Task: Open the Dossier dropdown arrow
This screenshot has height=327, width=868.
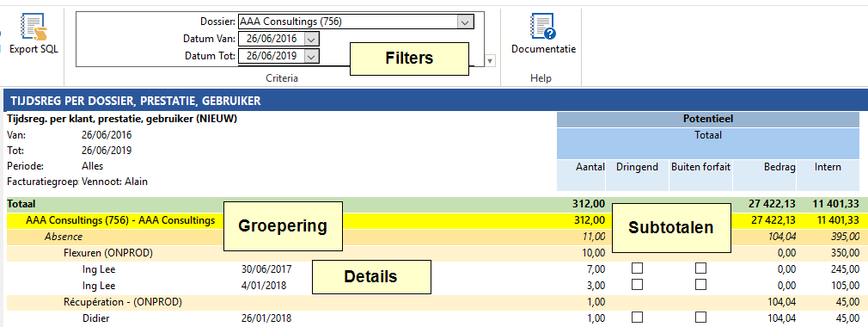Action: (x=466, y=22)
